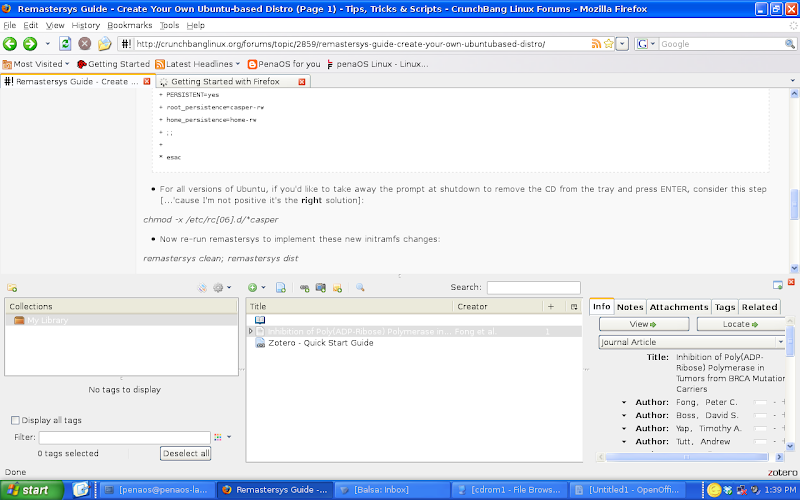This screenshot has width=800, height=500.
Task: Go forward to the next page
Action: tap(30, 44)
